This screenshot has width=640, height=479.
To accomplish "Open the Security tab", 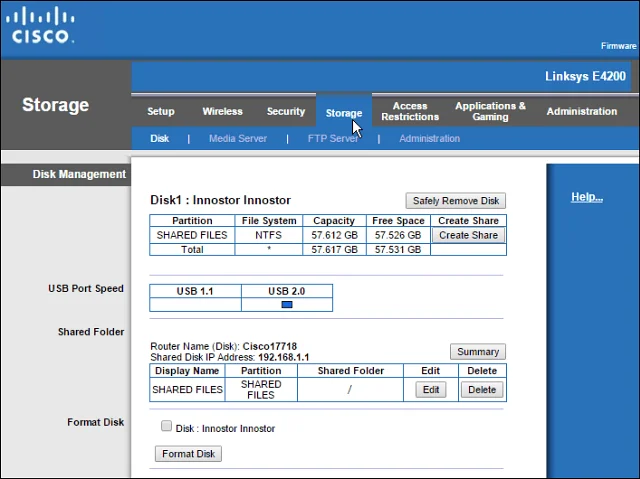I will tap(286, 111).
